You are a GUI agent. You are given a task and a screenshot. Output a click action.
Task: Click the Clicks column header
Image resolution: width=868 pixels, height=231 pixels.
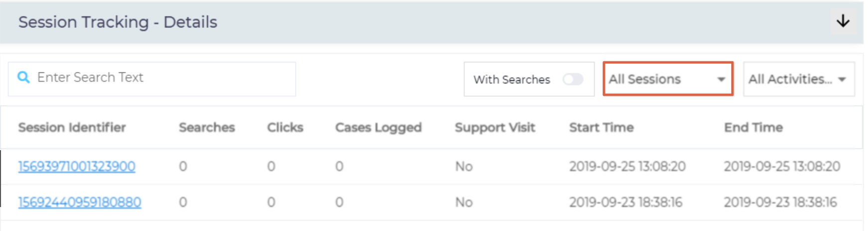(x=285, y=127)
